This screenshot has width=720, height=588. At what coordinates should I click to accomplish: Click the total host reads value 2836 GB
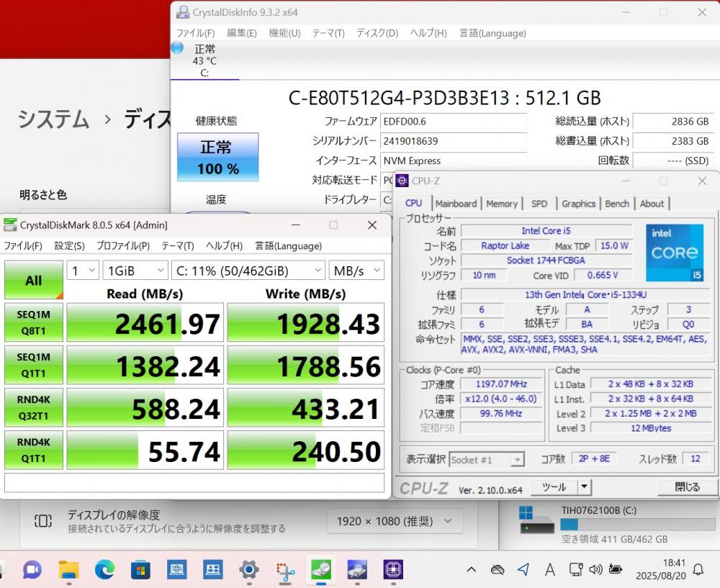pyautogui.click(x=673, y=122)
